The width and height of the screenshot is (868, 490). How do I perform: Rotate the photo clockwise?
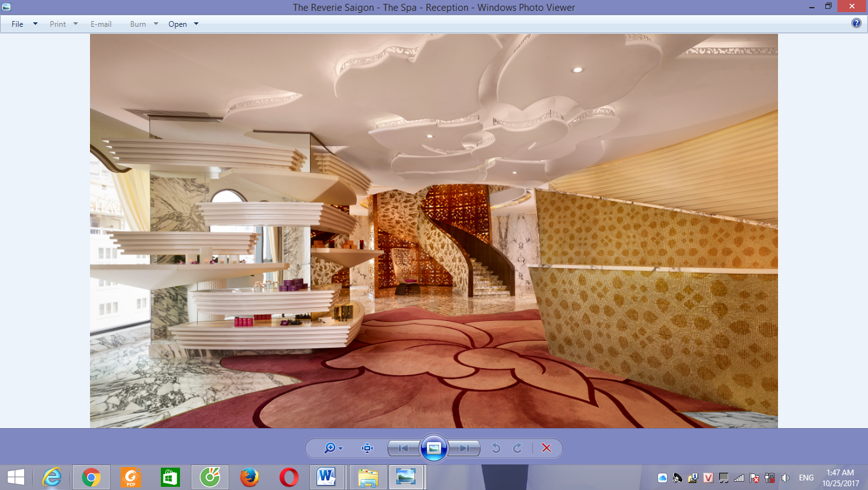click(x=518, y=449)
